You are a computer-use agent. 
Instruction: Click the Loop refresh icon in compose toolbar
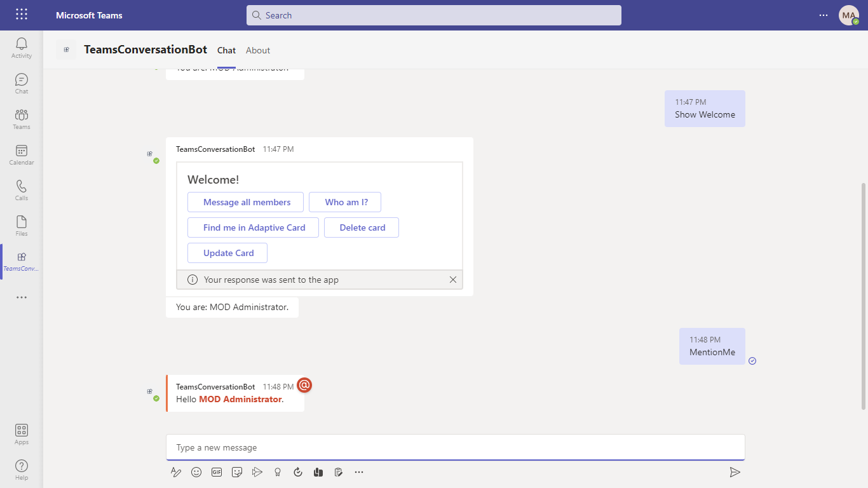[x=298, y=472]
